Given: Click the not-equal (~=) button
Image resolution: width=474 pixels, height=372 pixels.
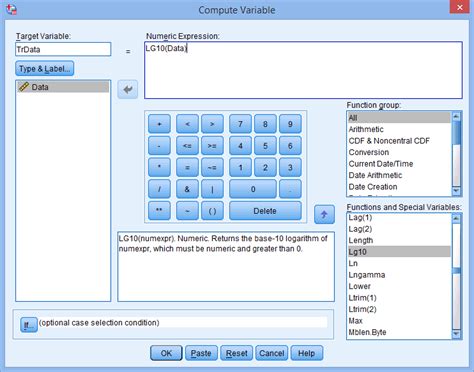Looking at the screenshot, I should point(212,167).
